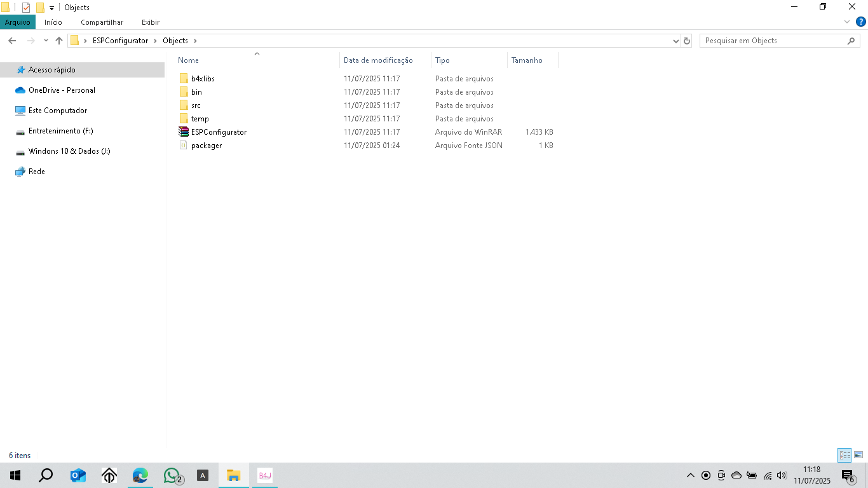Screen dimensions: 868x488
Task: Click the Arquivo Fonte JSON type cell
Action: (x=469, y=146)
